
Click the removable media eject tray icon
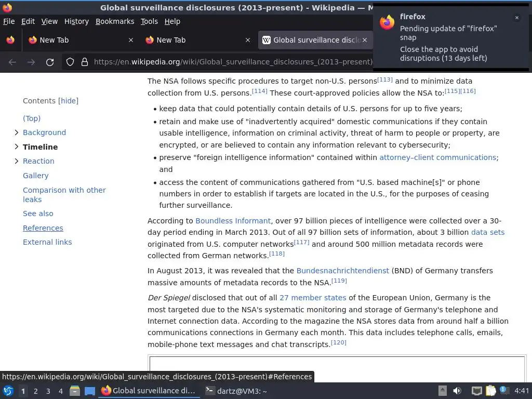coord(443,391)
